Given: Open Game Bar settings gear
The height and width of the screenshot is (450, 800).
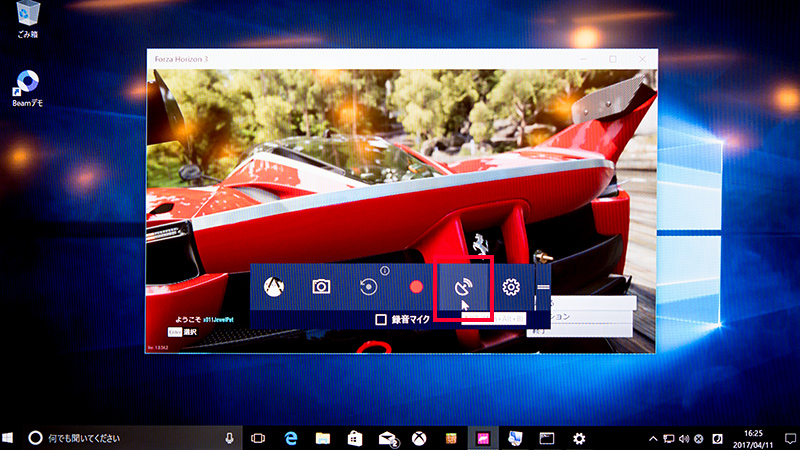Looking at the screenshot, I should (x=511, y=287).
